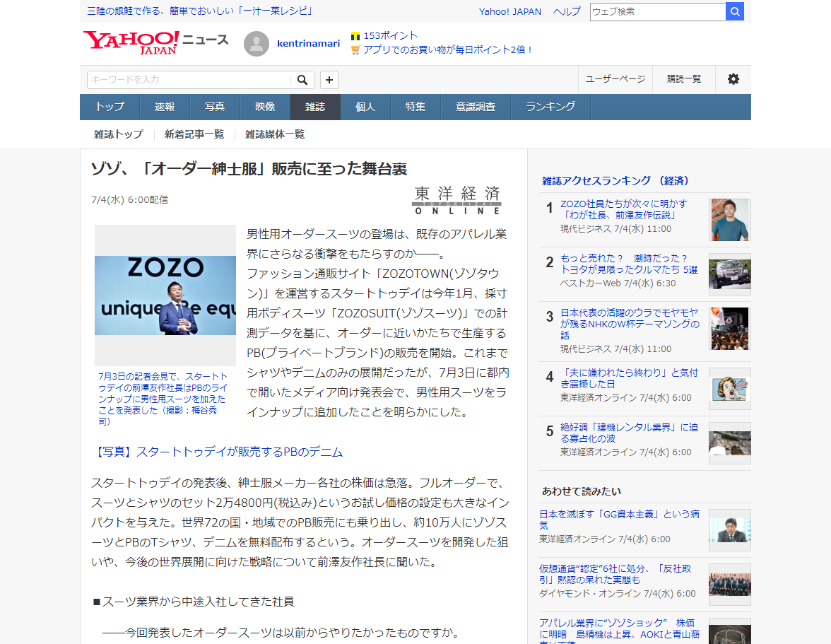Open 日本を滅ぼす「GG資本主義」 article

tap(619, 520)
